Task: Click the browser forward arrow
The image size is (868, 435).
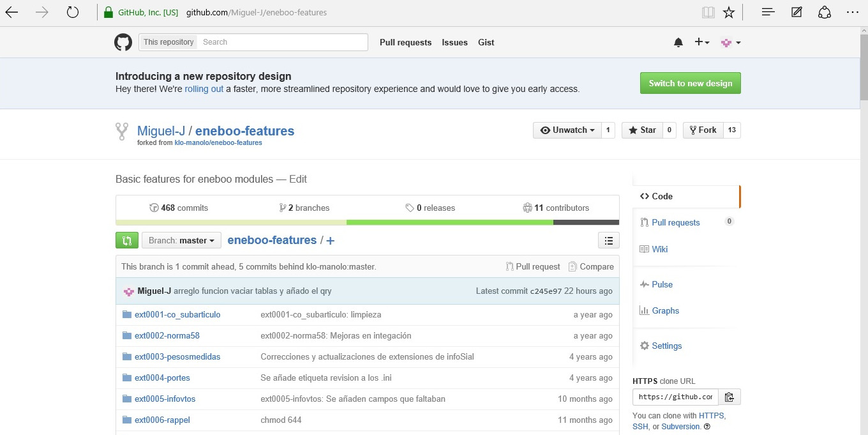Action: (43, 12)
